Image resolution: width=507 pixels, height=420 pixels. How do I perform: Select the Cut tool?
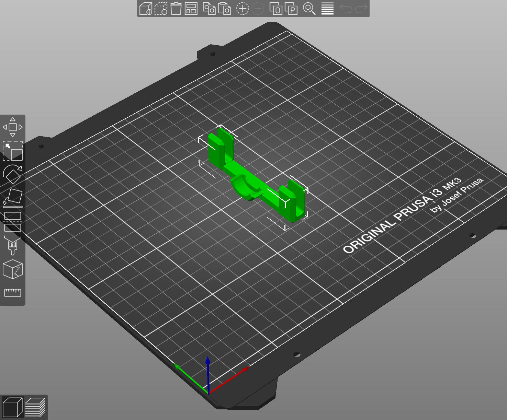pyautogui.click(x=13, y=222)
